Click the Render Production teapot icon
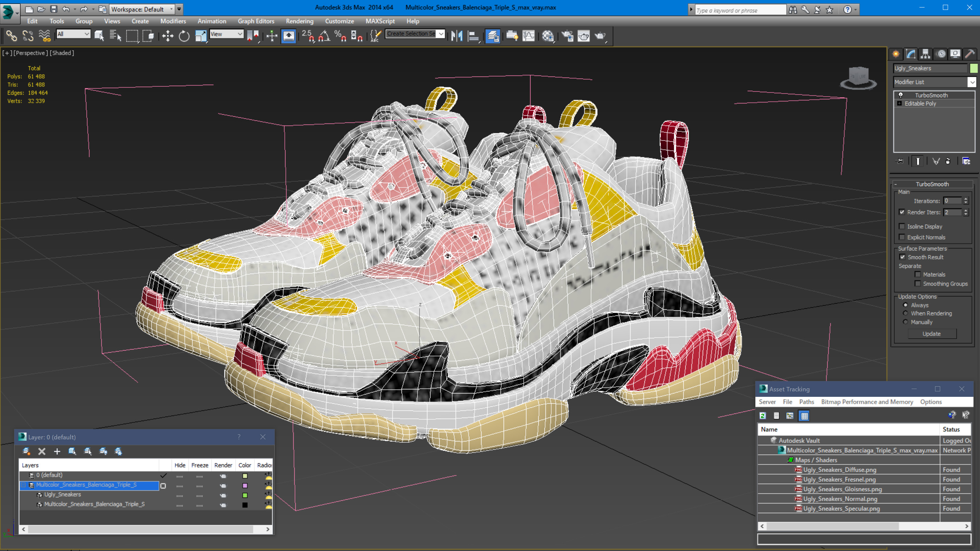 600,36
